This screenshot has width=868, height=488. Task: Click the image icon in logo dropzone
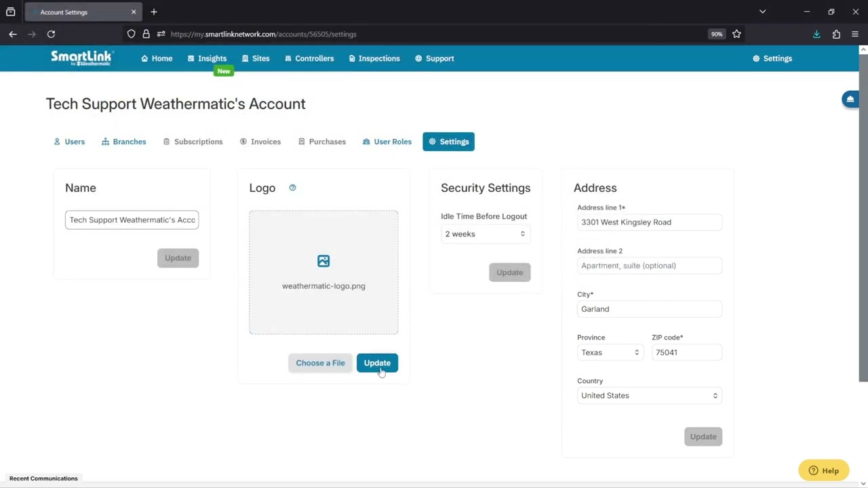tap(323, 261)
